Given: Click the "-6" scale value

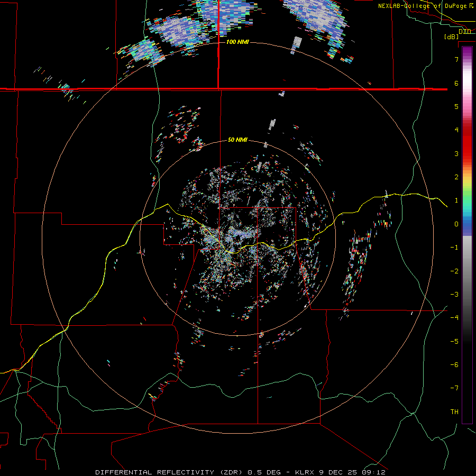Looking at the screenshot, I should [x=454, y=365].
